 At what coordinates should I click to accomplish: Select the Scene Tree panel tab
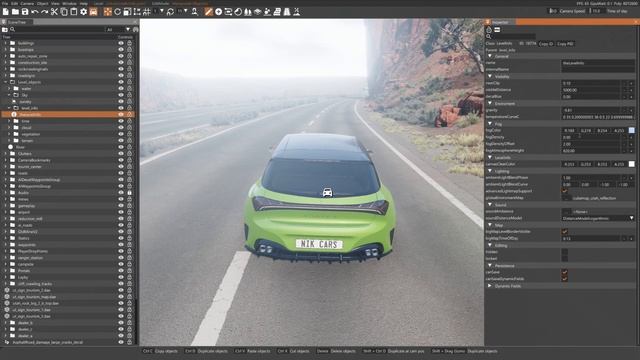pos(18,22)
